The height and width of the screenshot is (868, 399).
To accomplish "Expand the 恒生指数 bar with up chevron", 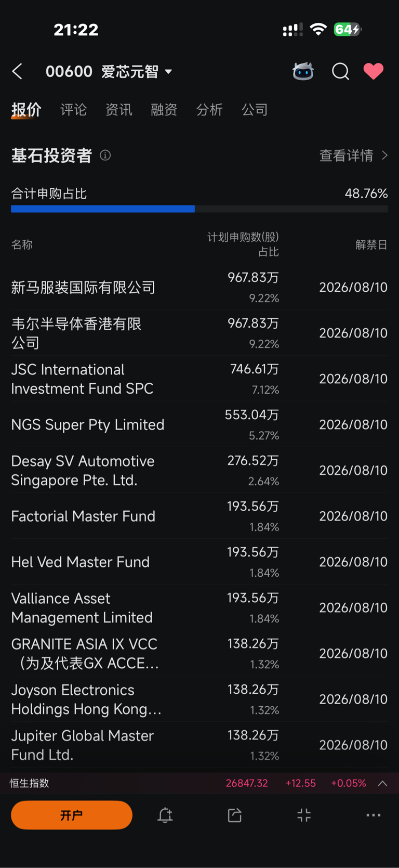I will tap(382, 783).
